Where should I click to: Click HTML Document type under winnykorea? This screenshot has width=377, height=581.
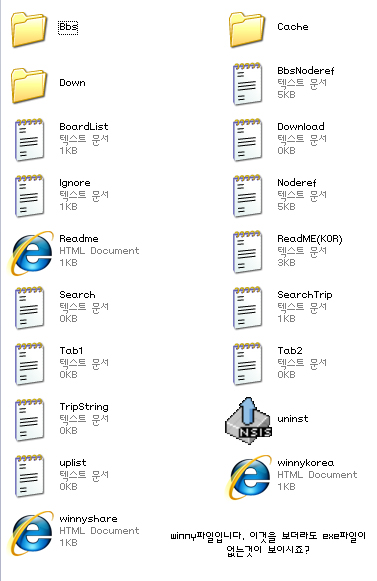[317, 475]
